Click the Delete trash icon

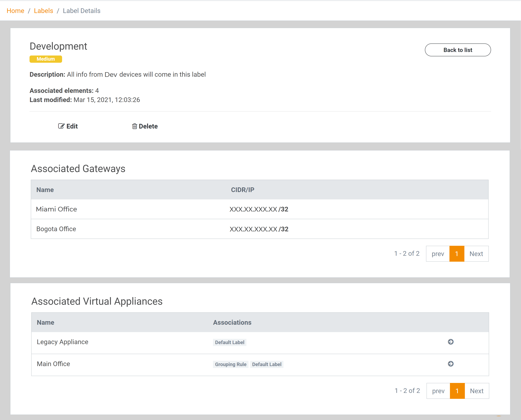[x=134, y=126]
